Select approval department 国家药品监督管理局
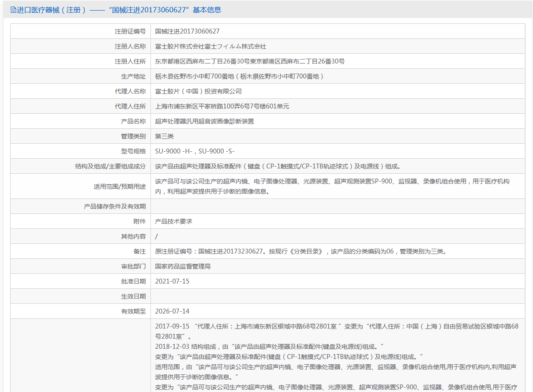This screenshot has width=533, height=392. tap(183, 266)
